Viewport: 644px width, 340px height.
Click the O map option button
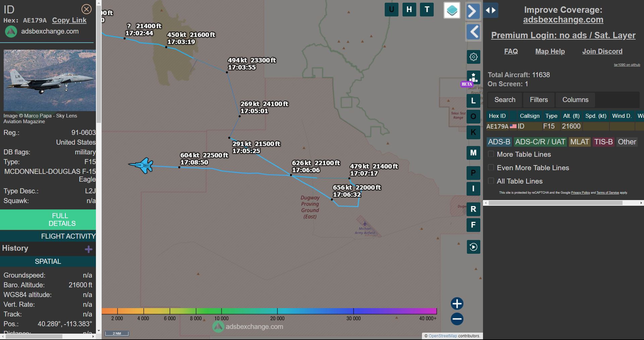[x=473, y=116]
